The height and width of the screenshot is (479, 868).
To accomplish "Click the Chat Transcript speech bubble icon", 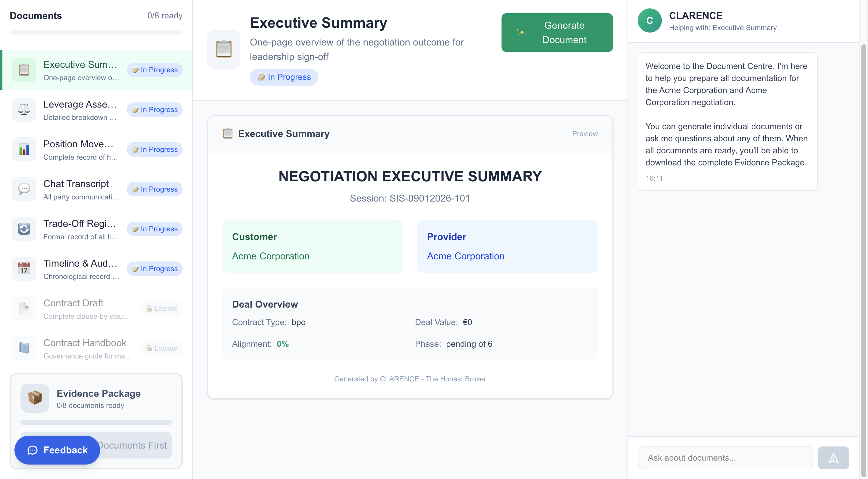I will (x=24, y=189).
